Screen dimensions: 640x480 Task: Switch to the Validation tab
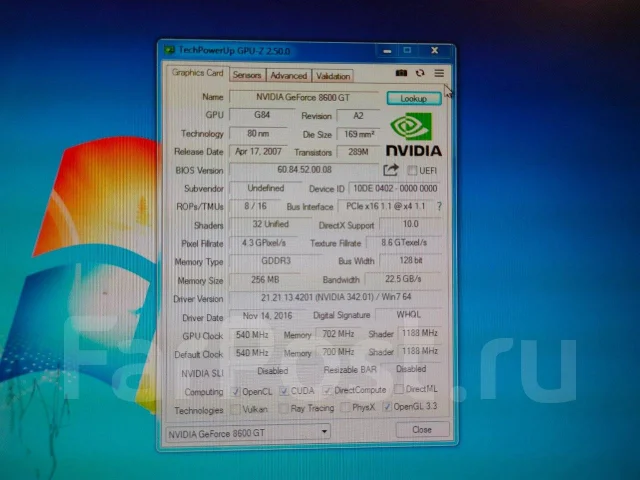(333, 76)
